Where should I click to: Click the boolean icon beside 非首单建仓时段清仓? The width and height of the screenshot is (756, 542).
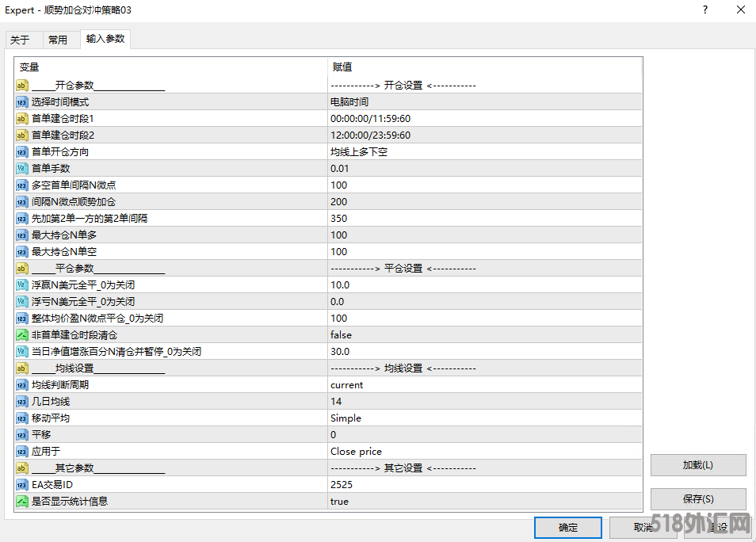(22, 335)
